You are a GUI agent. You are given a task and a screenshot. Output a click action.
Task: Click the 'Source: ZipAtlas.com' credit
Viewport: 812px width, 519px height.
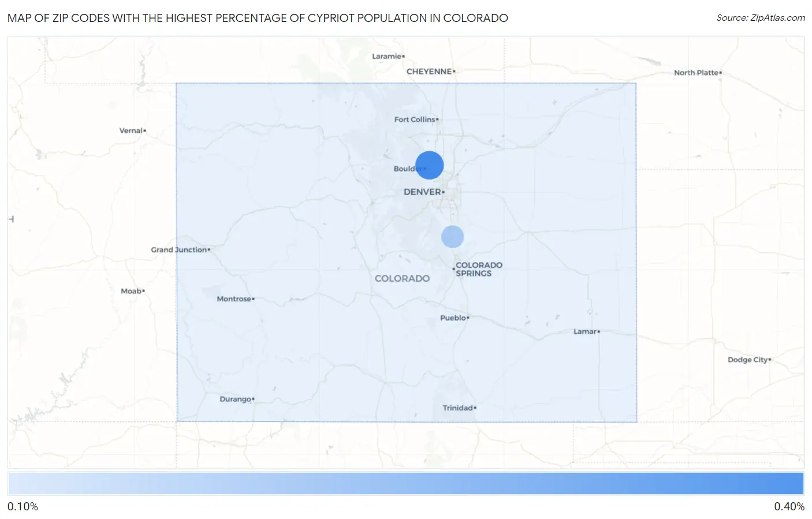[761, 18]
